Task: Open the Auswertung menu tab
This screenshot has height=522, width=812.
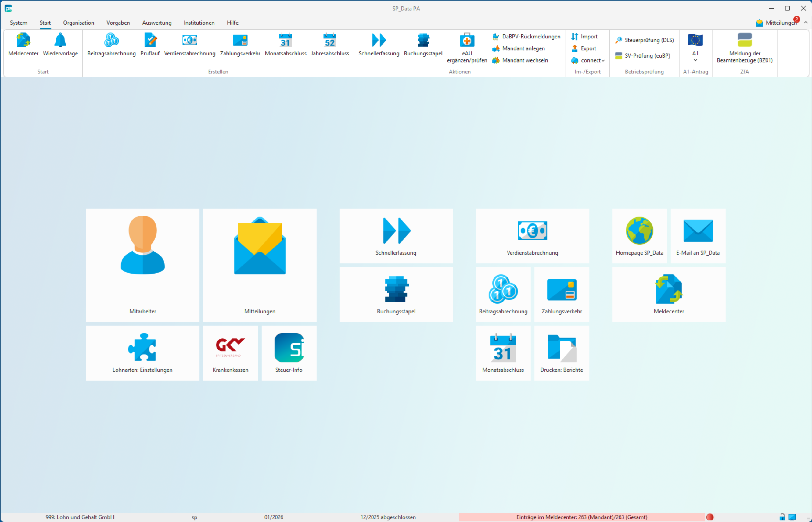Action: [x=157, y=23]
